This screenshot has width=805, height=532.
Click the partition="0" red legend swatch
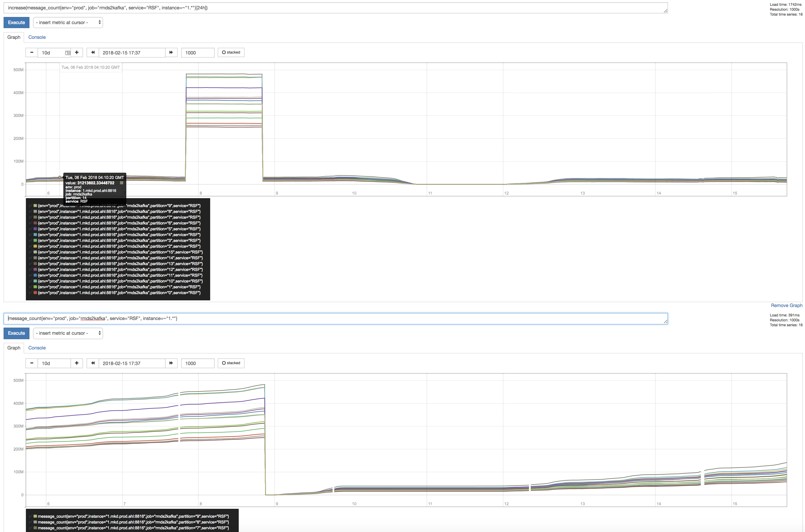(35, 293)
